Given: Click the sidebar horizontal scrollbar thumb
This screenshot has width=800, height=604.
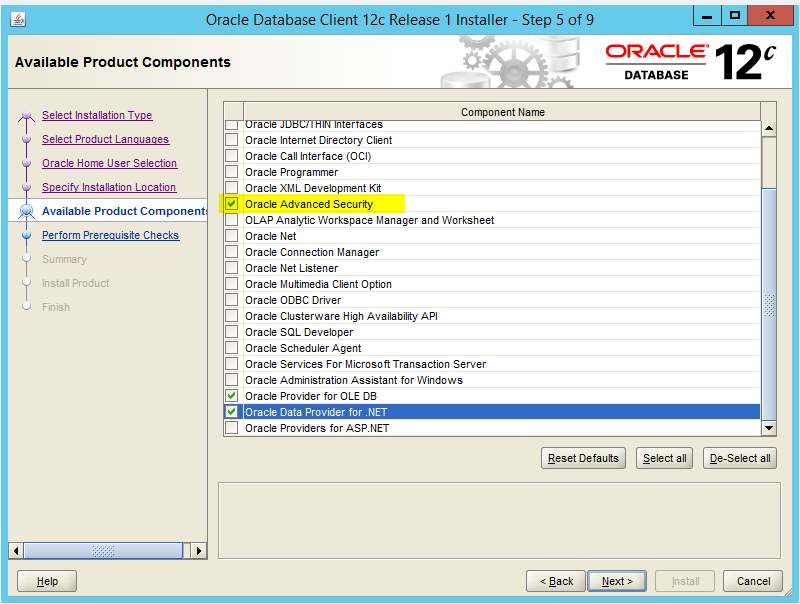Looking at the screenshot, I should tap(103, 550).
